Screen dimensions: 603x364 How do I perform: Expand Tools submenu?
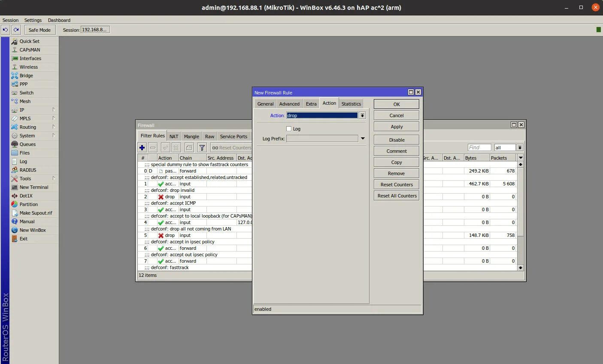(x=54, y=179)
